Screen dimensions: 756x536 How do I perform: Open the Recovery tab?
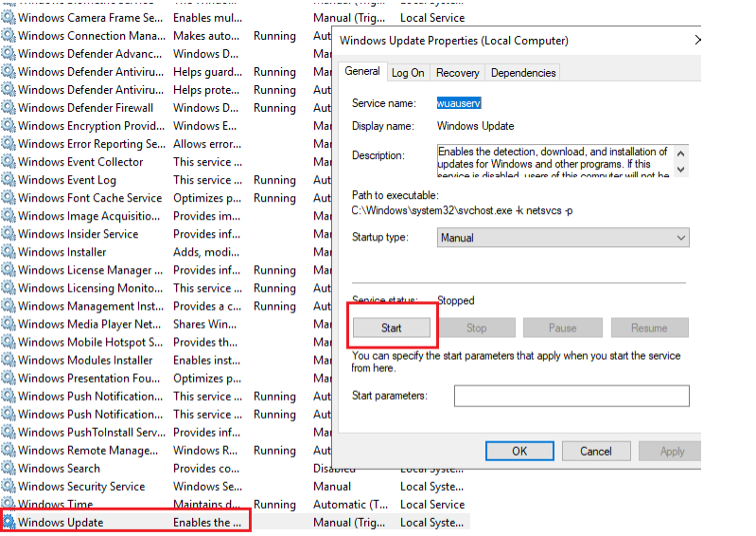[x=458, y=73]
